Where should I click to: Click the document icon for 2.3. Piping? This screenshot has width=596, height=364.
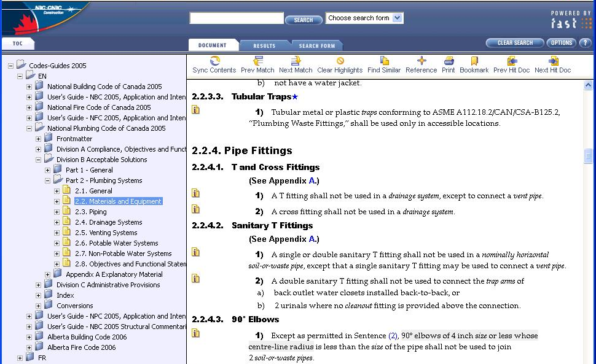(66, 211)
